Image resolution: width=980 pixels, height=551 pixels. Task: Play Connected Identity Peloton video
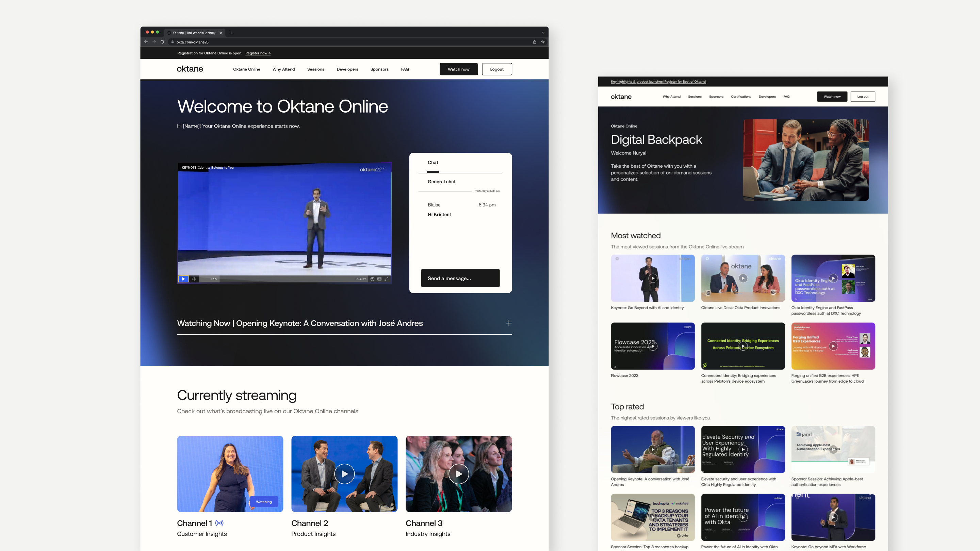[743, 346]
